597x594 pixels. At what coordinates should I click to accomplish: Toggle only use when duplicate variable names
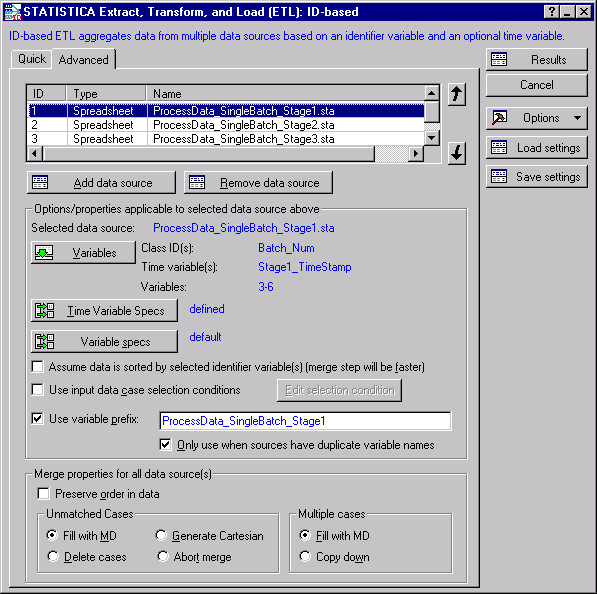click(x=165, y=444)
